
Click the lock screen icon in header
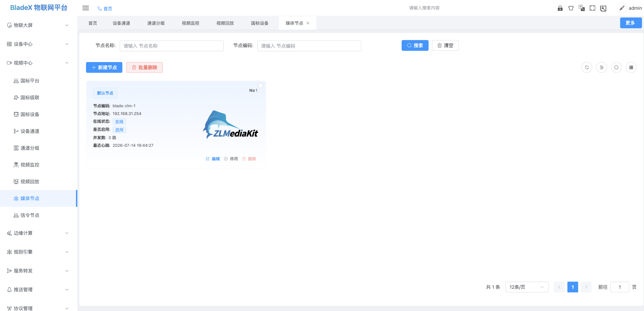(560, 8)
